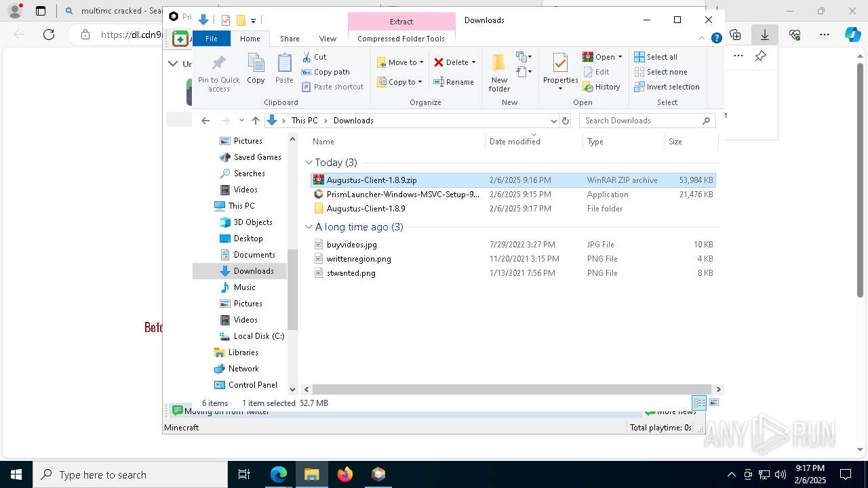868x488 pixels.
Task: Open Delete options arrow
Action: tap(473, 62)
